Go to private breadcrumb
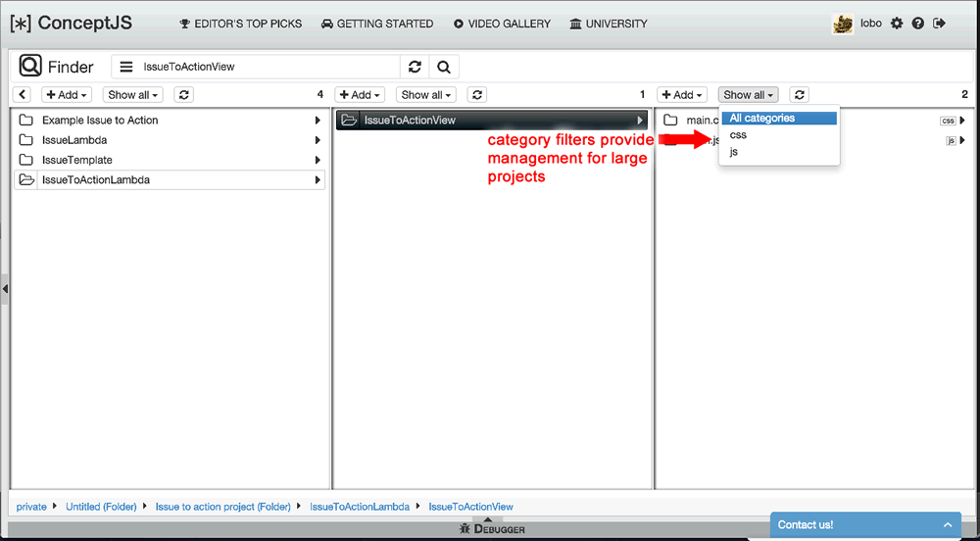 point(31,507)
